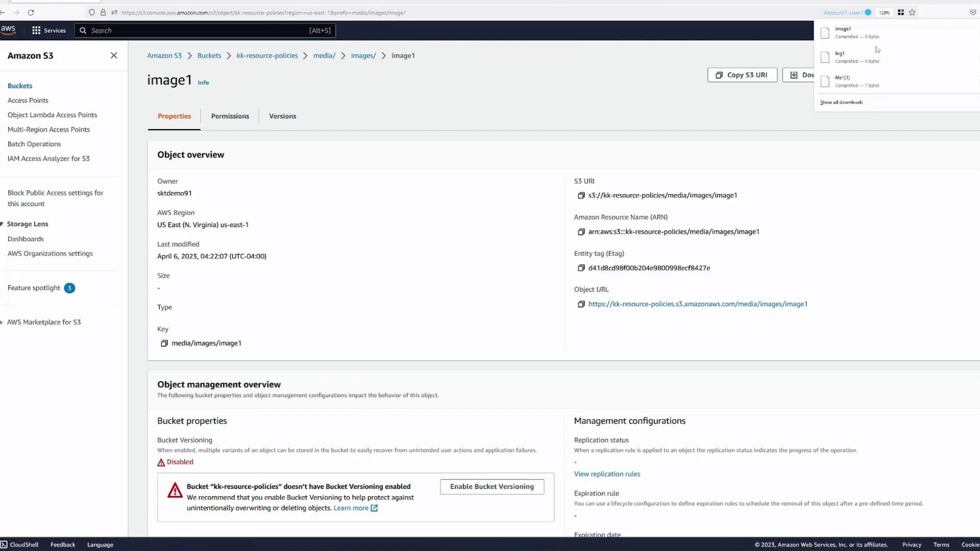Image resolution: width=980 pixels, height=551 pixels.
Task: Switch to the Versions tab
Action: tap(283, 116)
